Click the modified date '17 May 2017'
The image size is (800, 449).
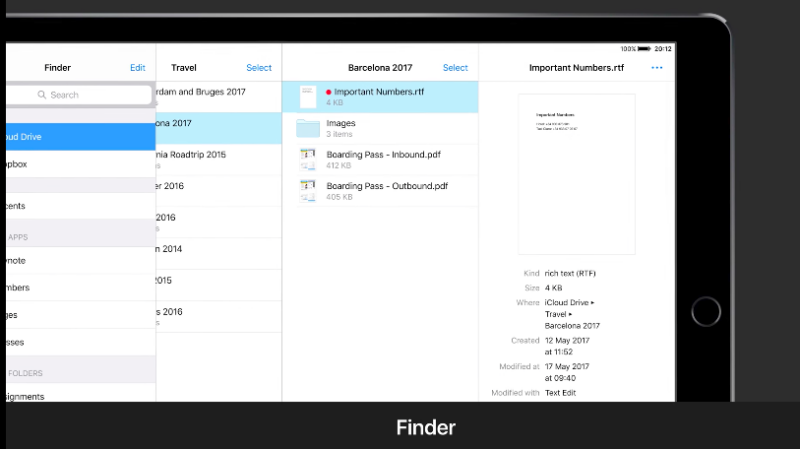tap(567, 366)
